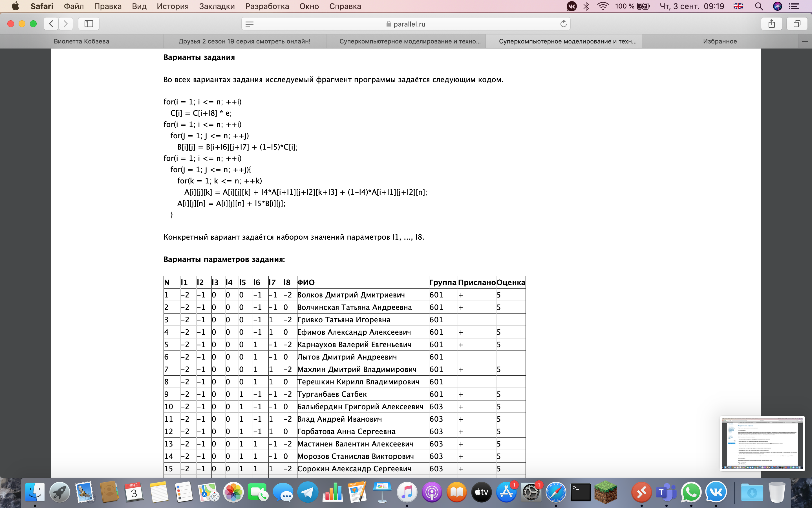Open Minecraft in the Dock
The image size is (812, 508).
click(606, 492)
